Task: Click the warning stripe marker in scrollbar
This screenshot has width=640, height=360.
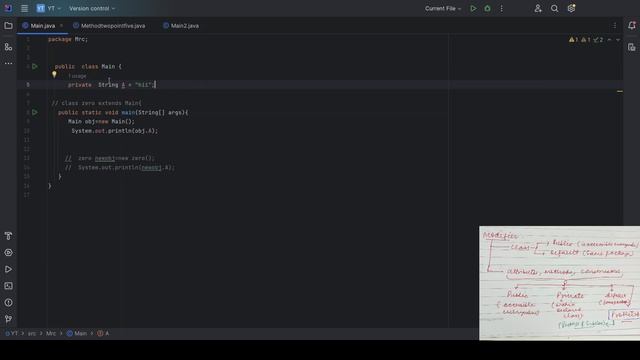Action: click(x=620, y=91)
